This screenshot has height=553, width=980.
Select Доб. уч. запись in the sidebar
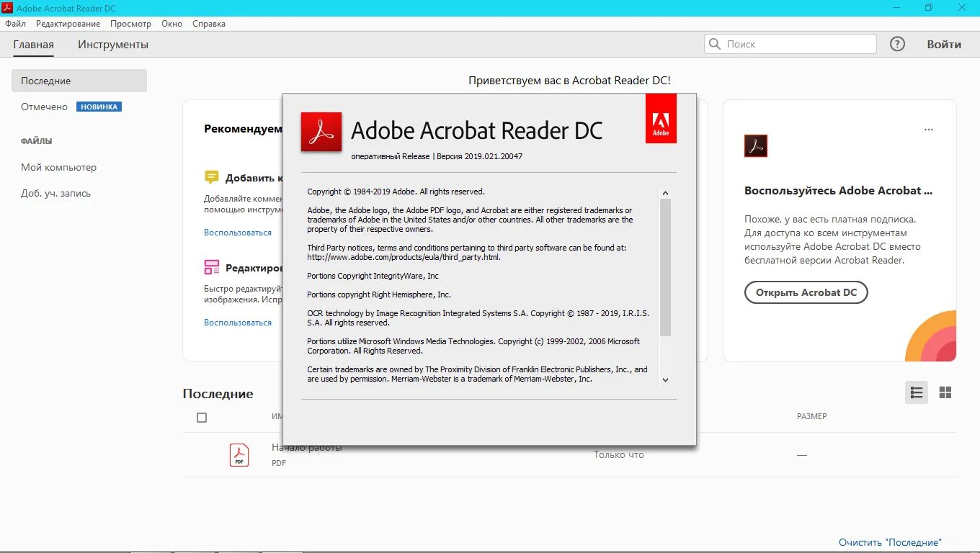(55, 193)
